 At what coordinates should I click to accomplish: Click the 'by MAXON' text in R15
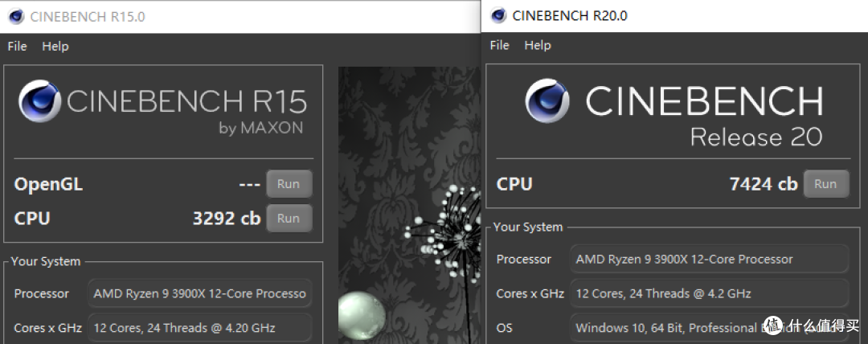click(x=261, y=129)
